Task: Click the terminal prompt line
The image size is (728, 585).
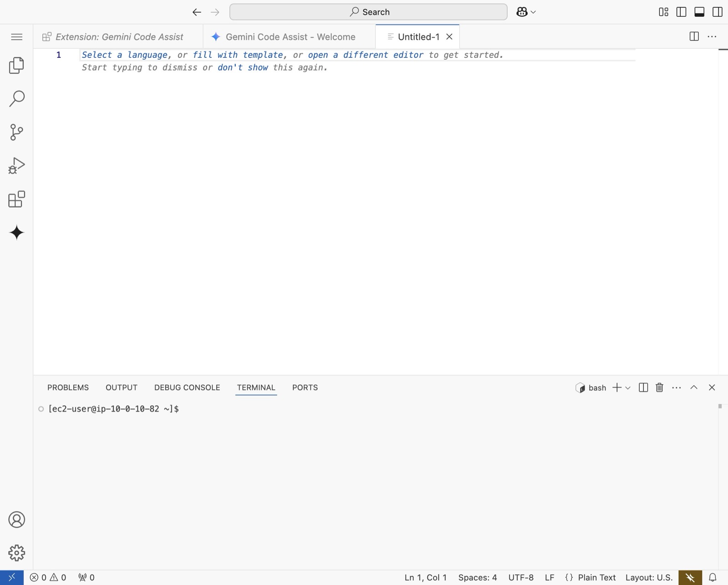Action: [113, 409]
